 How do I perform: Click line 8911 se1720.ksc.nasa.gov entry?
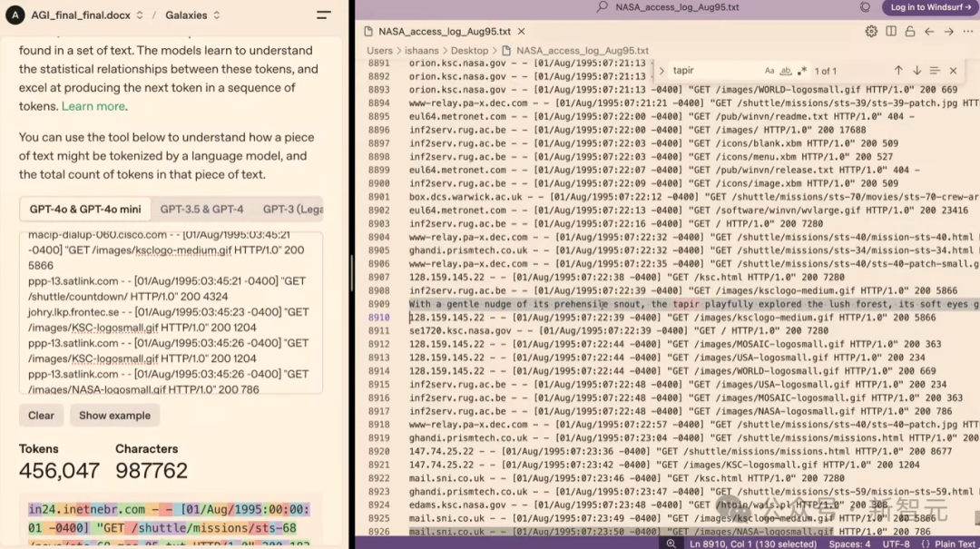click(x=618, y=331)
